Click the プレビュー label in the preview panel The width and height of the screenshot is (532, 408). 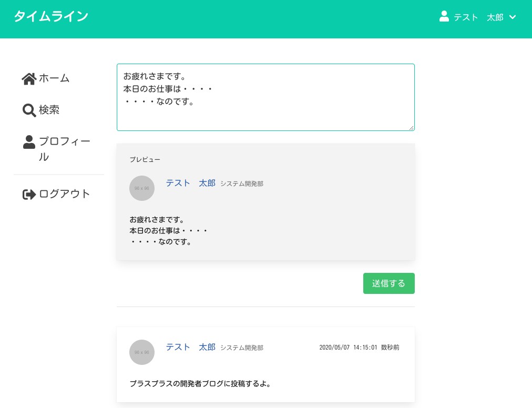(x=145, y=159)
